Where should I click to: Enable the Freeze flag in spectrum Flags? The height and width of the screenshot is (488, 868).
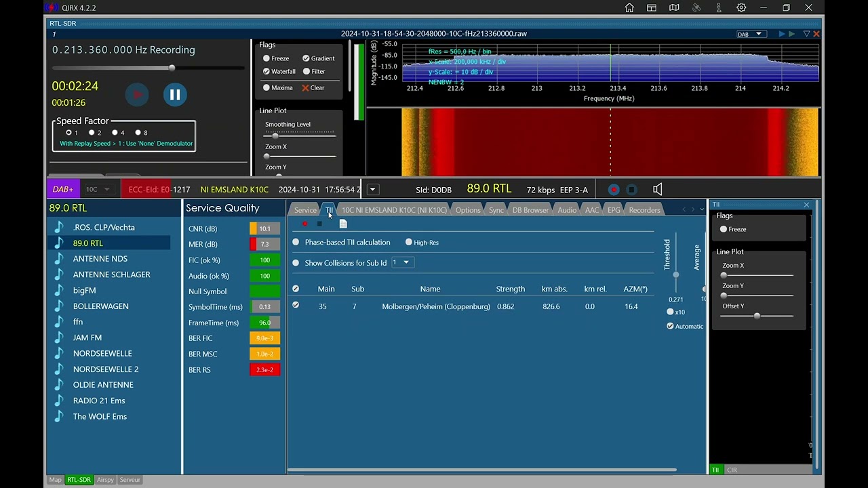point(267,58)
